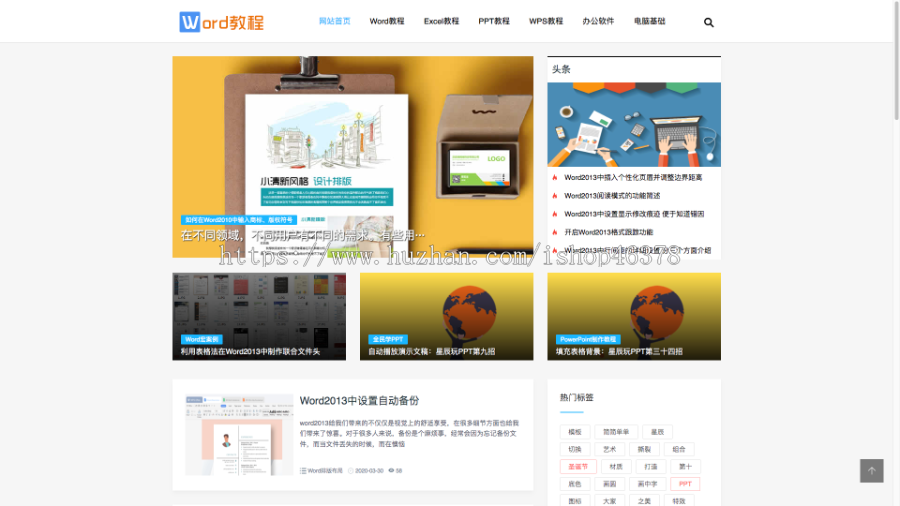The width and height of the screenshot is (900, 506).
Task: Open article title Word2013中设置自动备份
Action: [x=359, y=400]
